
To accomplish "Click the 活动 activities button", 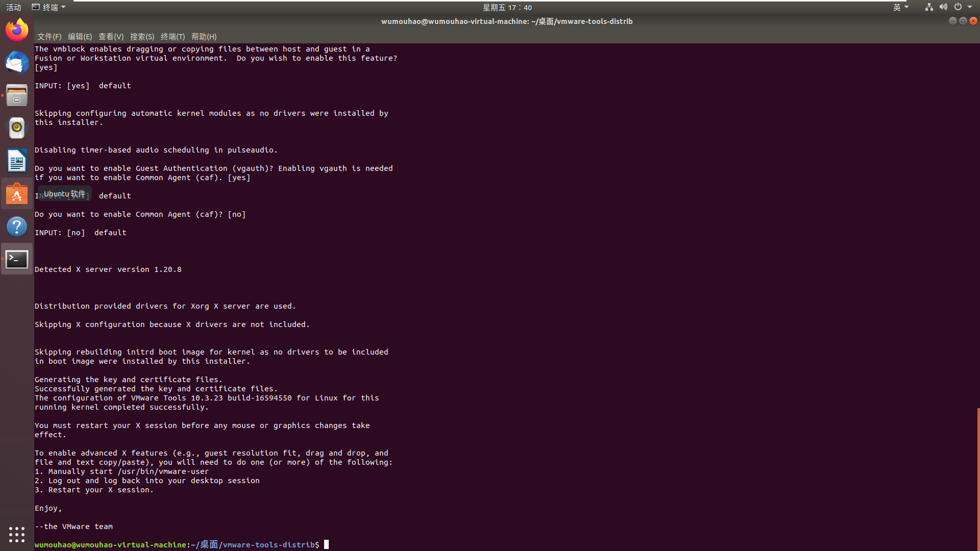I will click(14, 7).
